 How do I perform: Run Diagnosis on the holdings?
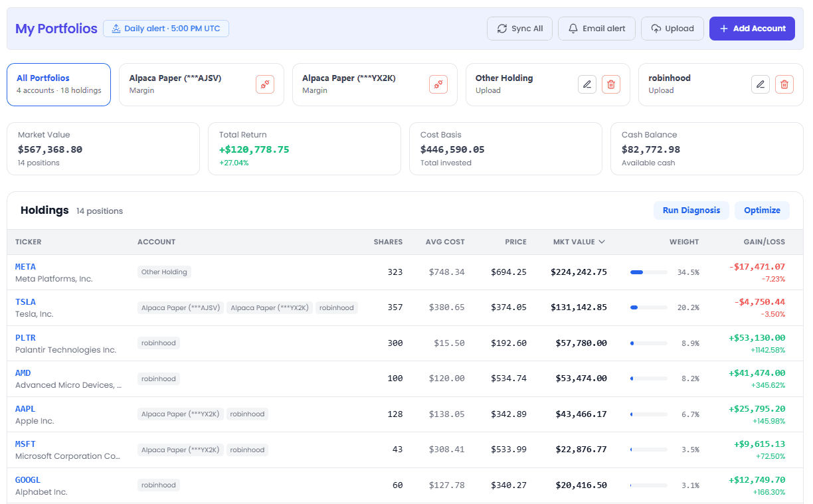(x=691, y=210)
